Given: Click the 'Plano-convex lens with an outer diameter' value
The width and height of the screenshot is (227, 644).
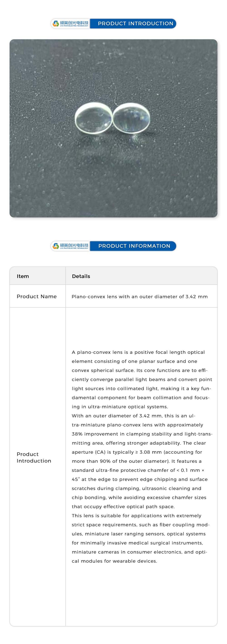Looking at the screenshot, I should (140, 297).
